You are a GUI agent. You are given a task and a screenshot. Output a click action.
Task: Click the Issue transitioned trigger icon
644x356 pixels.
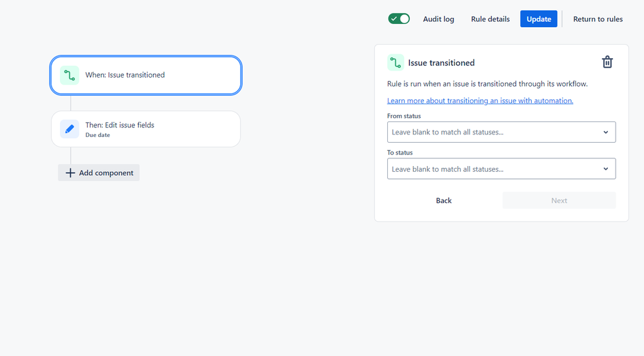70,76
